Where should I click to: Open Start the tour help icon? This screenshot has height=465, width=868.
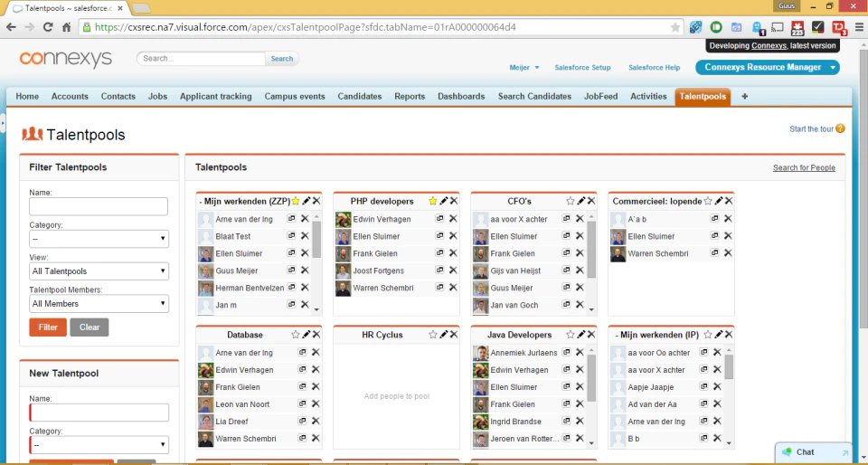(840, 128)
